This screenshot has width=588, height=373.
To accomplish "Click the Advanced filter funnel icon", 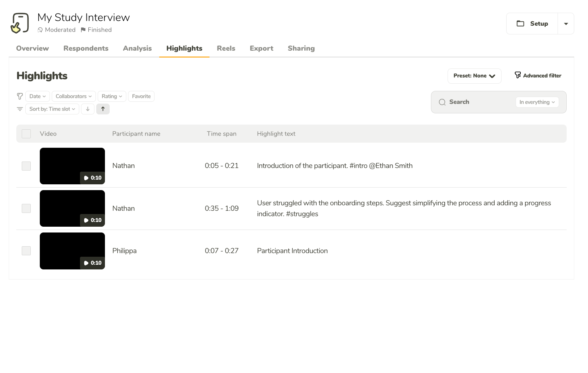I will pyautogui.click(x=518, y=75).
